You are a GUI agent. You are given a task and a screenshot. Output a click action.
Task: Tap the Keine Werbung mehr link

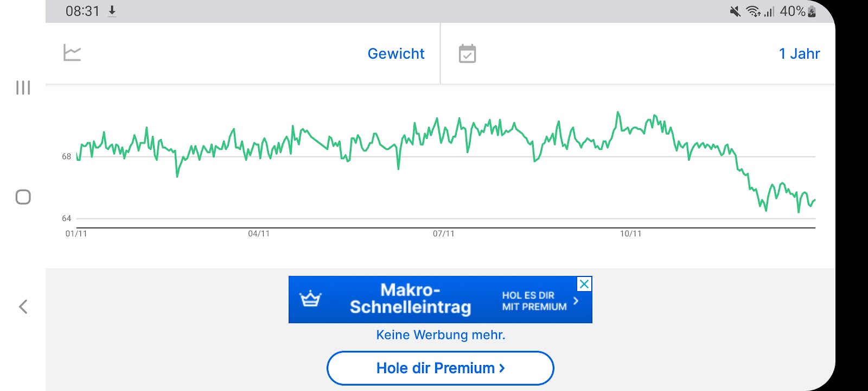(x=441, y=335)
